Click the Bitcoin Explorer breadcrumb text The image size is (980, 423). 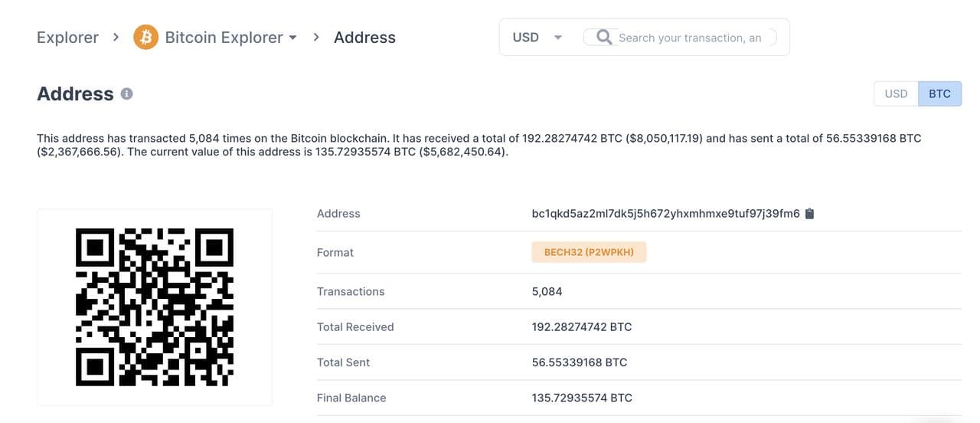click(x=224, y=37)
